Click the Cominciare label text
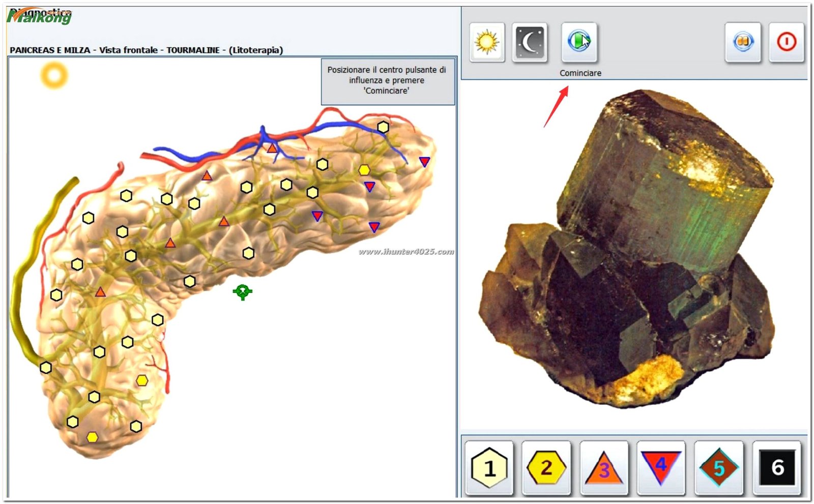814x504 pixels. point(580,73)
